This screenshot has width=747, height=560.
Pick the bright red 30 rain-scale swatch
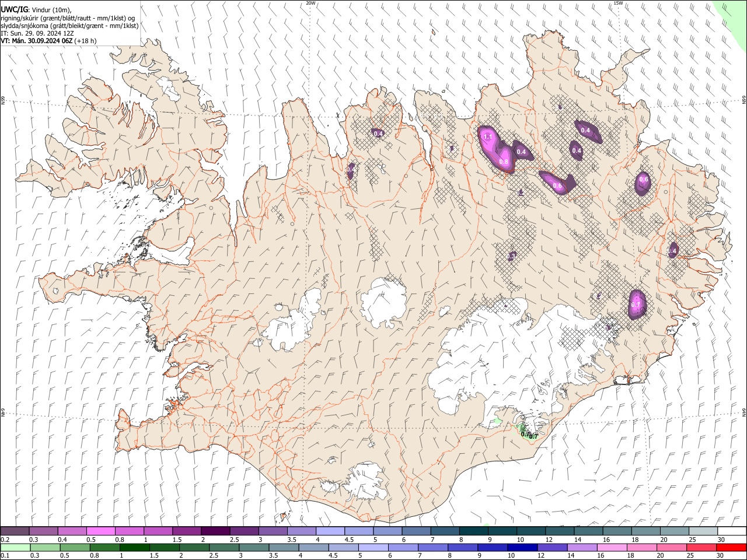click(x=731, y=547)
